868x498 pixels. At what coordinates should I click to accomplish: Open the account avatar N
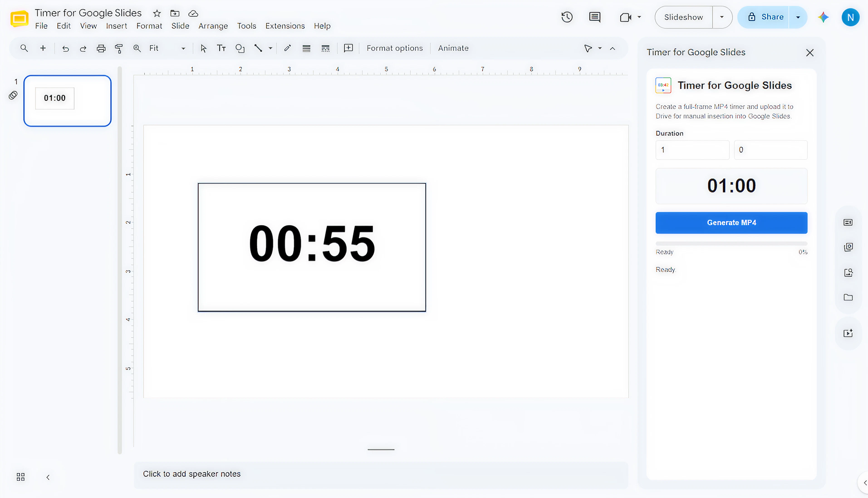click(850, 17)
